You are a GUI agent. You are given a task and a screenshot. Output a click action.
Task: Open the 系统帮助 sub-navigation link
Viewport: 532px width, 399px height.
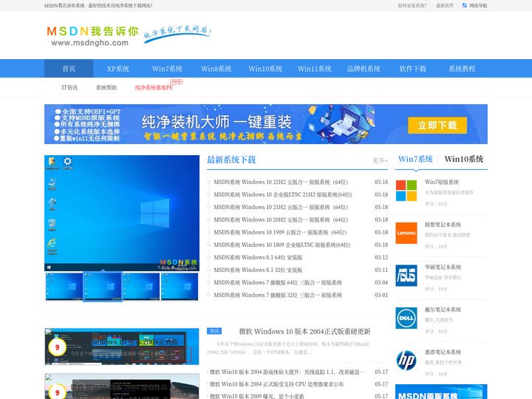(106, 87)
